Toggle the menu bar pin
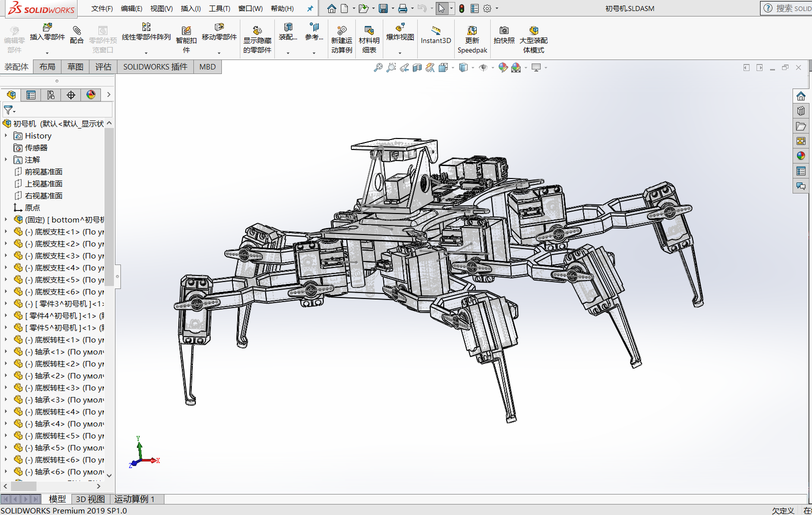This screenshot has width=812, height=515. coord(310,8)
